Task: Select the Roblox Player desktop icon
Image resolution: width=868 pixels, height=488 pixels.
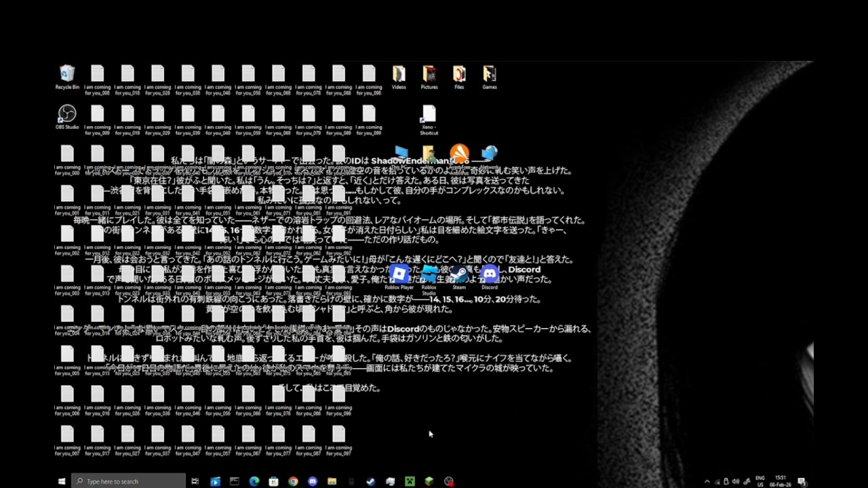Action: (x=399, y=278)
